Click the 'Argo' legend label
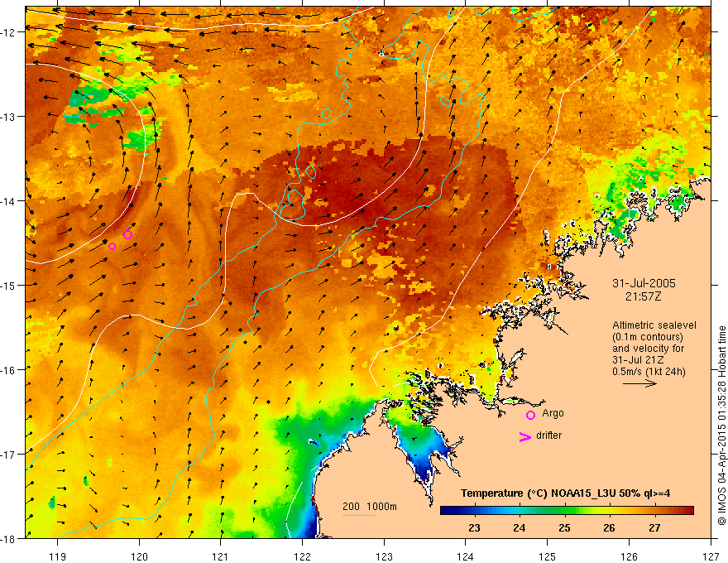 point(553,413)
